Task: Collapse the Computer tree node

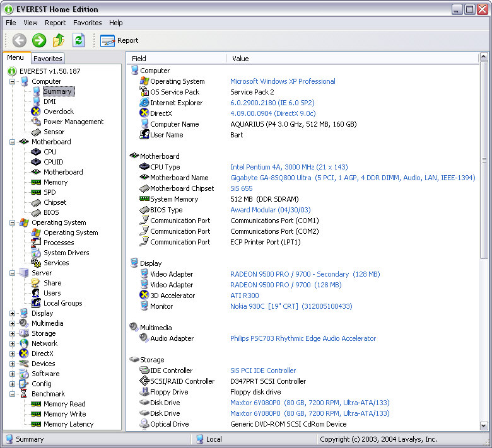Action: [x=12, y=81]
